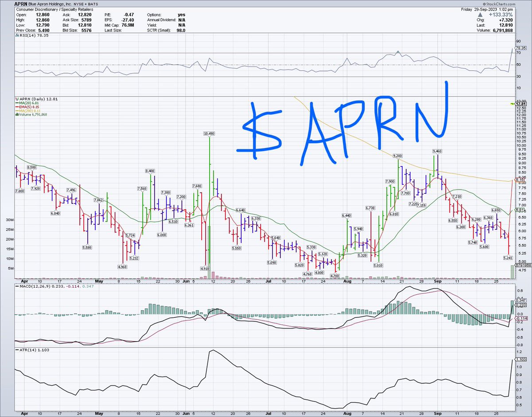Screen dimensions: 532x417
Task: Click the 7.680 early June price label
Action: click(x=198, y=186)
